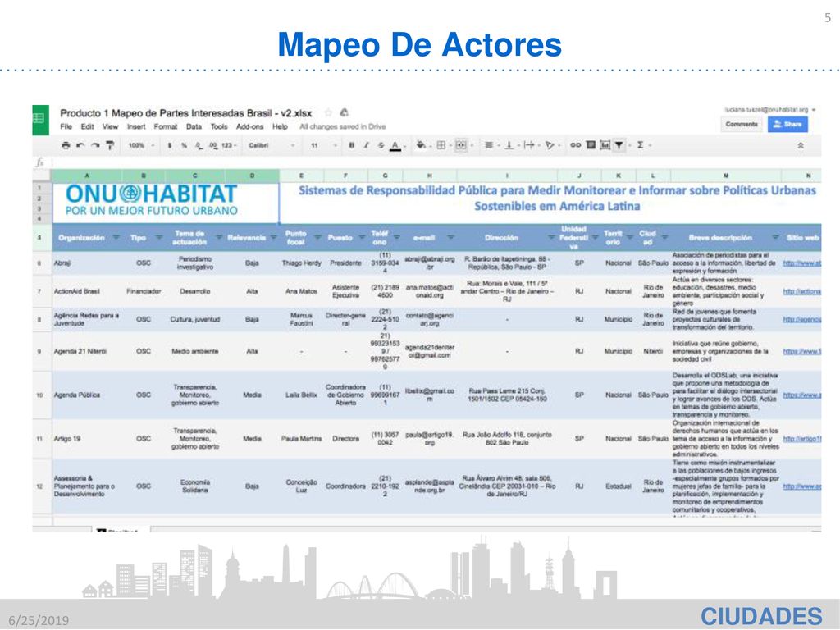The height and width of the screenshot is (630, 840).
Task: Open filter dropdown for Puesto column
Action: click(362, 237)
